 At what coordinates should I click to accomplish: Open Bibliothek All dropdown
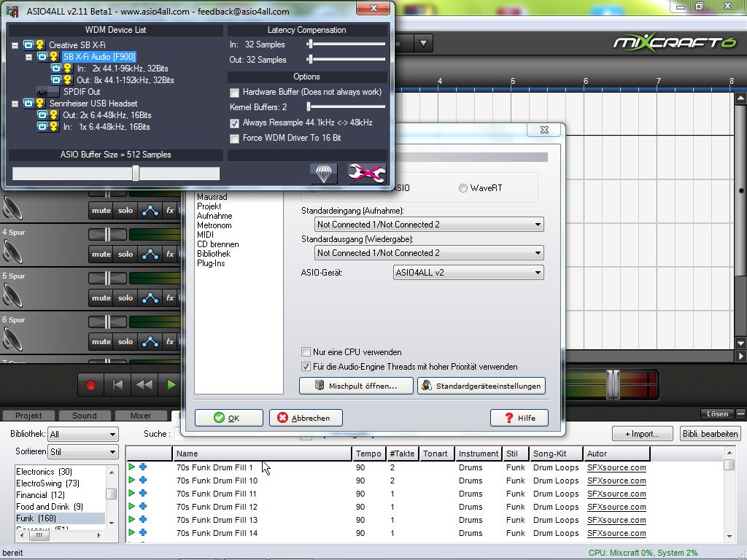pos(83,435)
